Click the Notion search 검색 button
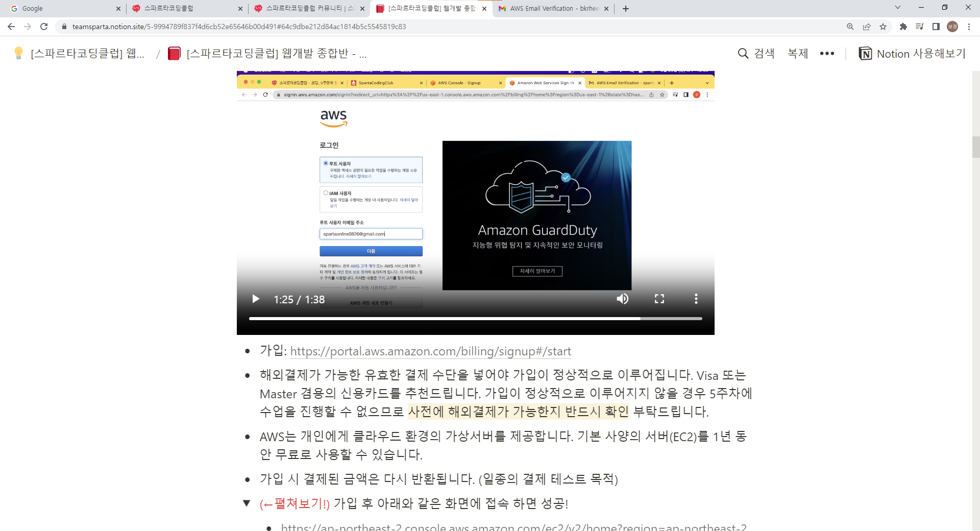The width and height of the screenshot is (980, 531). (x=756, y=54)
